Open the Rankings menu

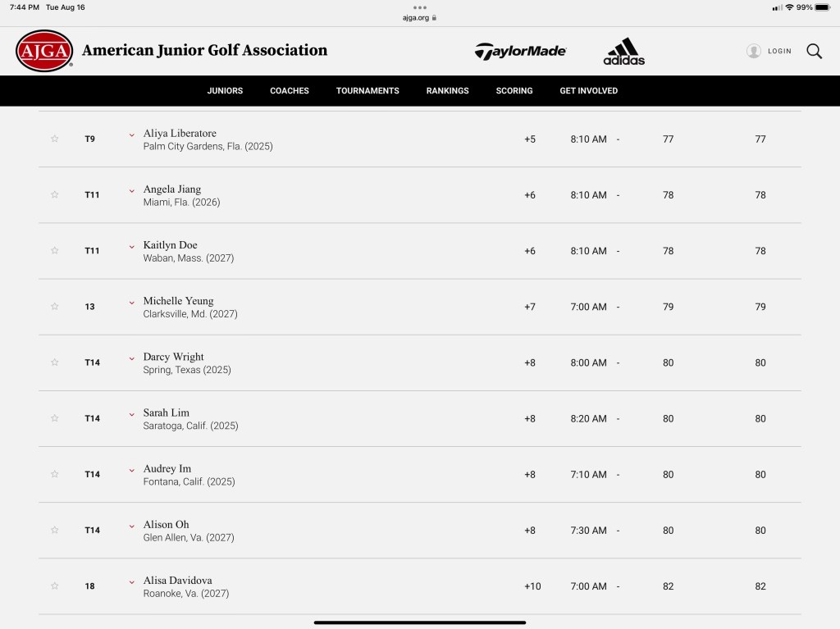click(447, 91)
